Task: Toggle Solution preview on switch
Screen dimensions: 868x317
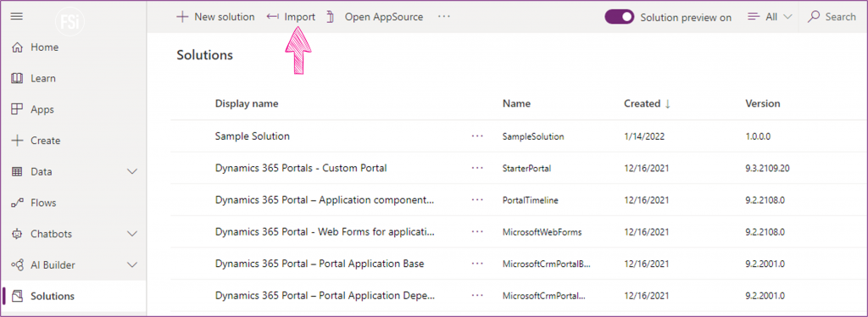Action: 619,17
